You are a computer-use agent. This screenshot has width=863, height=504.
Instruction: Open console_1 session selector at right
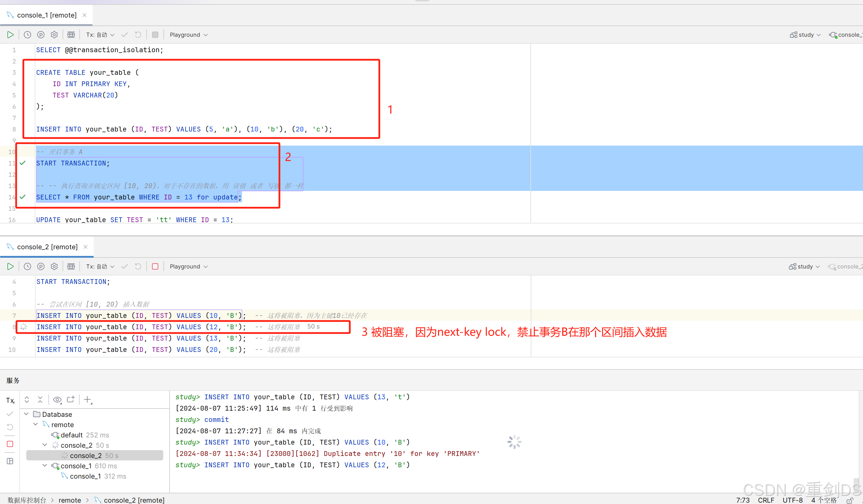(845, 35)
